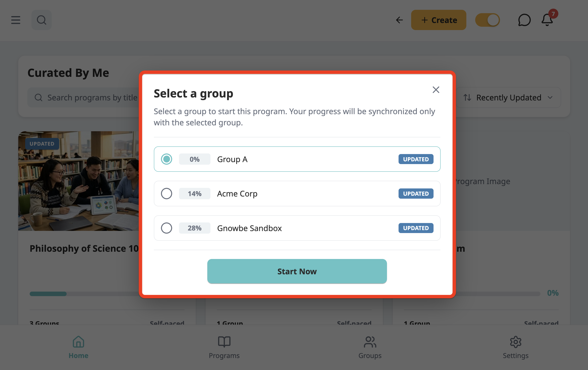This screenshot has height=370, width=588.
Task: Switch to the Groups tab
Action: tap(370, 348)
